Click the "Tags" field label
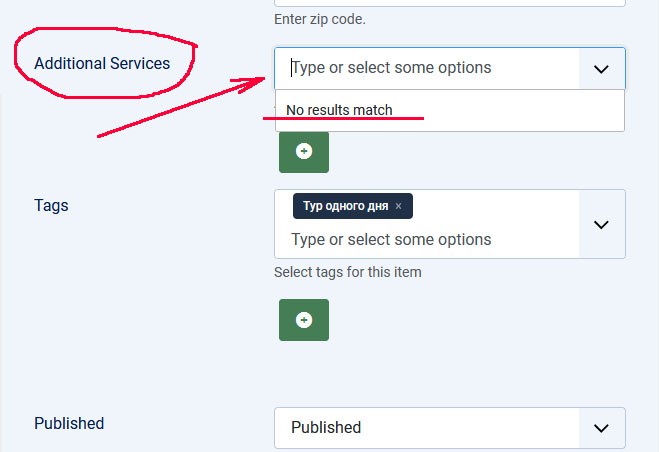Screen dimensions: 659x452 click(x=51, y=205)
